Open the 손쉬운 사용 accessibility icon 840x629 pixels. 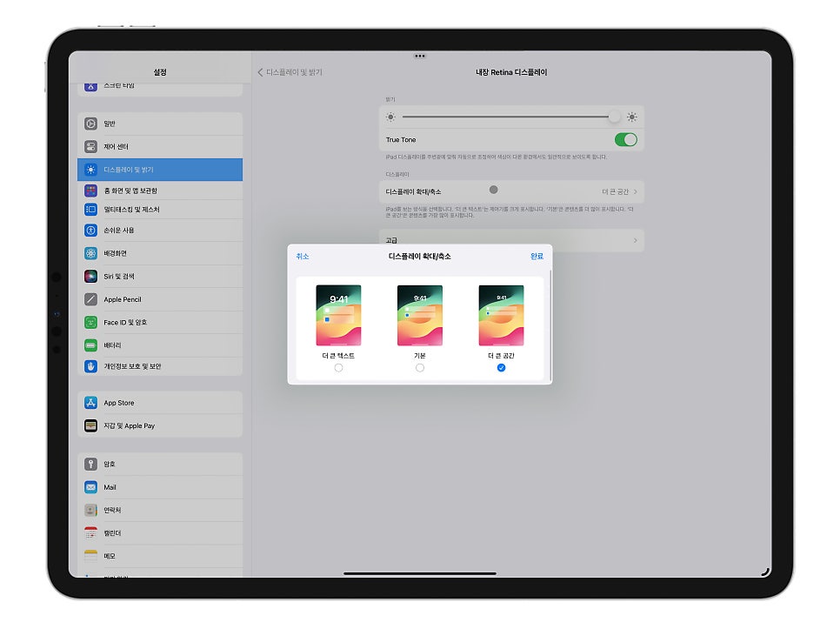[90, 231]
